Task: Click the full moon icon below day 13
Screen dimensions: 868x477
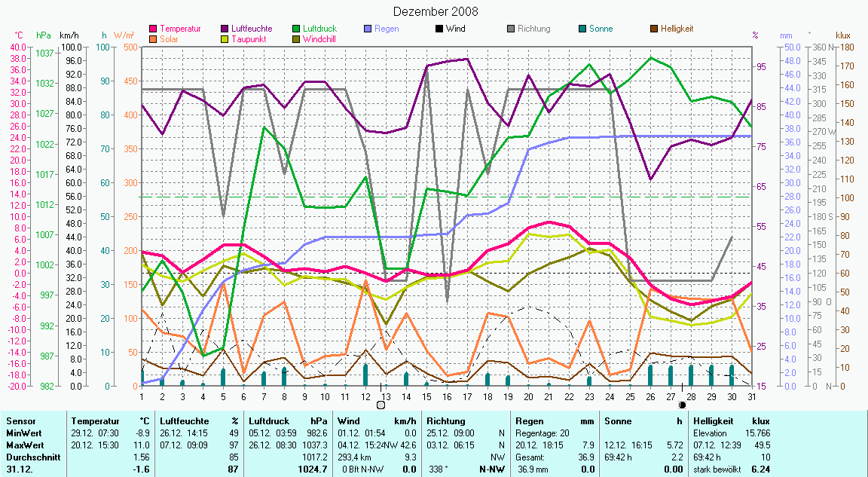Action: click(381, 405)
